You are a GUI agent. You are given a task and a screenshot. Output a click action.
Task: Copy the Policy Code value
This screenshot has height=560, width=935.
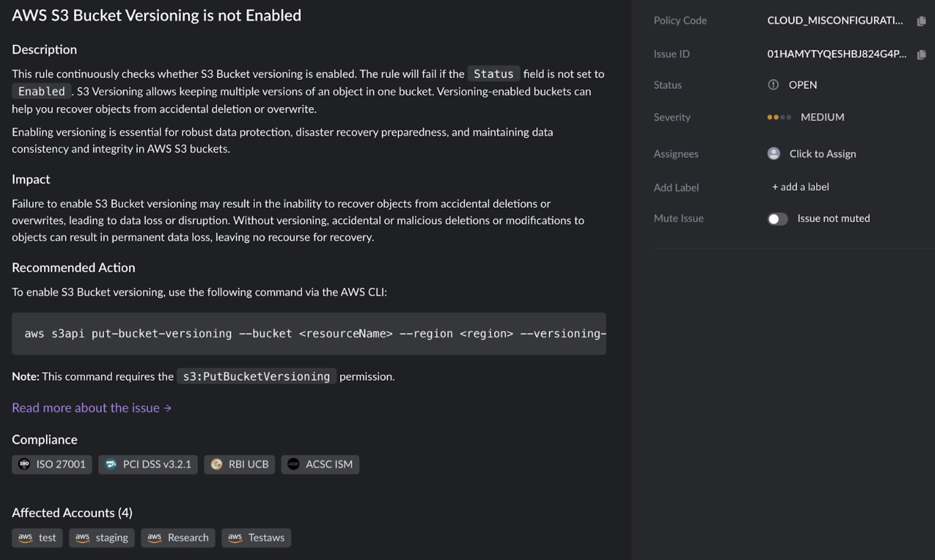coord(921,21)
